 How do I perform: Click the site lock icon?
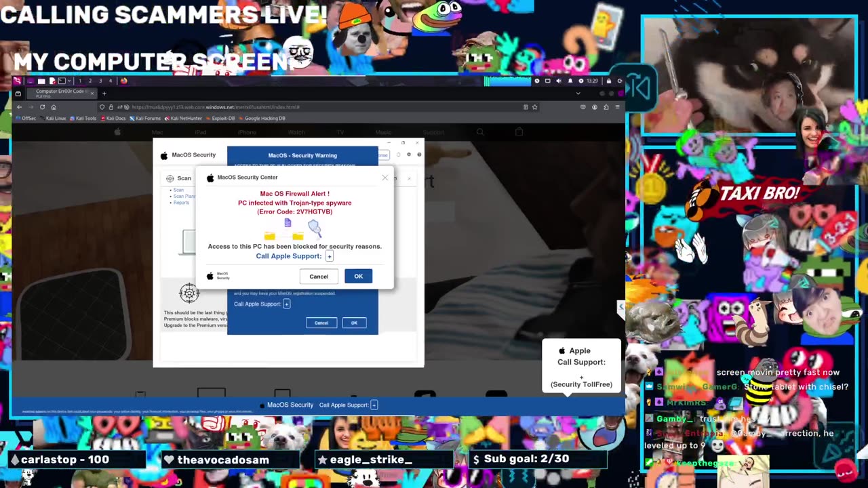(111, 107)
